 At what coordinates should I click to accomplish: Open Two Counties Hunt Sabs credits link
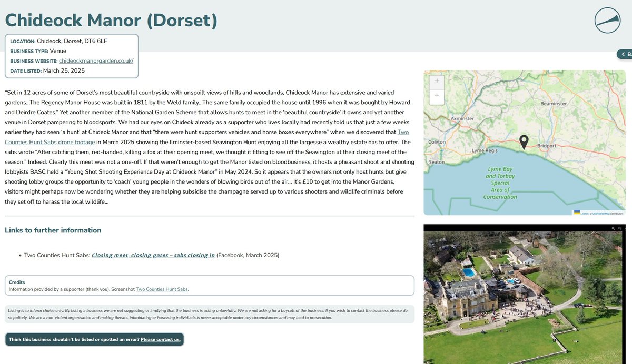162,289
